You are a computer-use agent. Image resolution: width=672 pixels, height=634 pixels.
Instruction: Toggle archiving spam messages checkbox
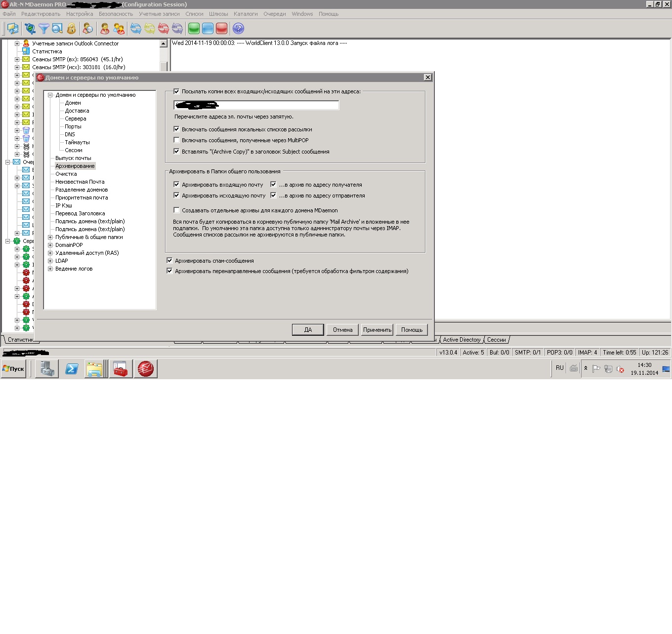click(169, 260)
